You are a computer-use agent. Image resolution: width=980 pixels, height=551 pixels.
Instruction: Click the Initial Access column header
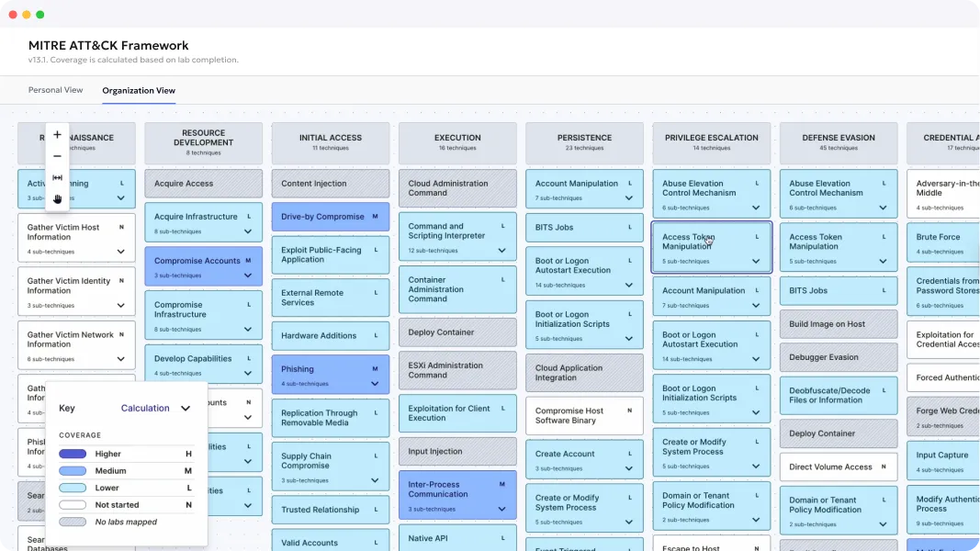tap(330, 143)
